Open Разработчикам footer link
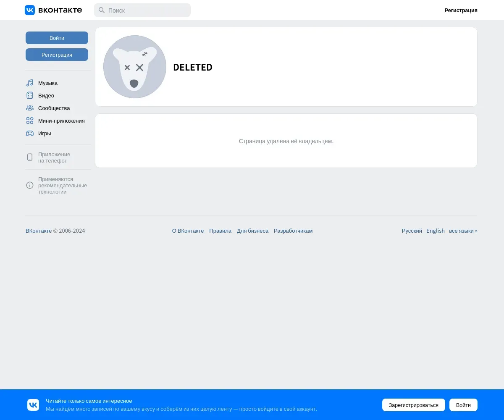This screenshot has height=420, width=504. pyautogui.click(x=293, y=231)
